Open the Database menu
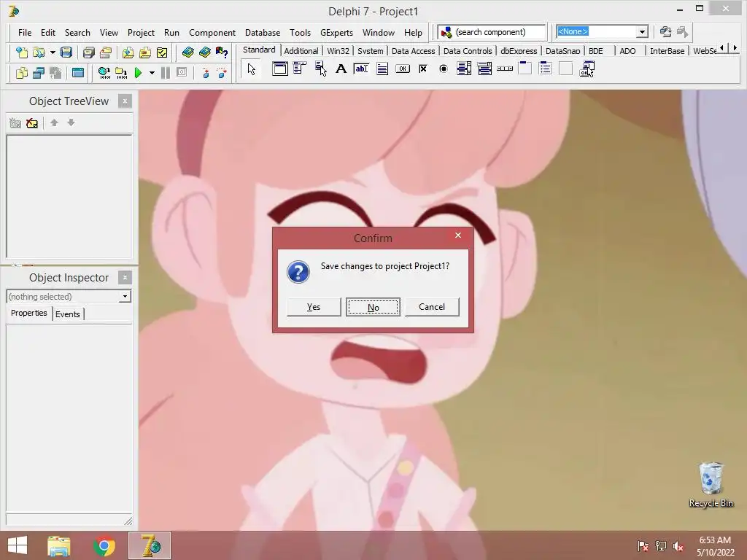This screenshot has width=747, height=560. (x=263, y=32)
